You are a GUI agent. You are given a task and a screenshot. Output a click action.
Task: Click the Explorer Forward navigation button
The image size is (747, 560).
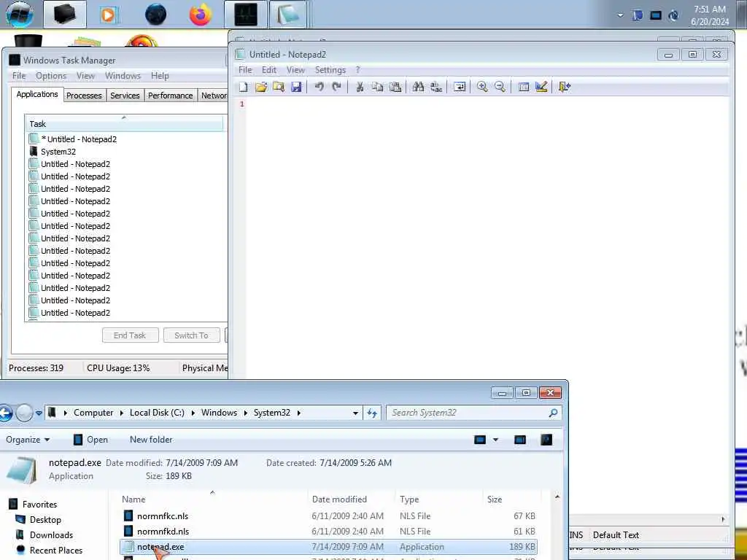24,413
